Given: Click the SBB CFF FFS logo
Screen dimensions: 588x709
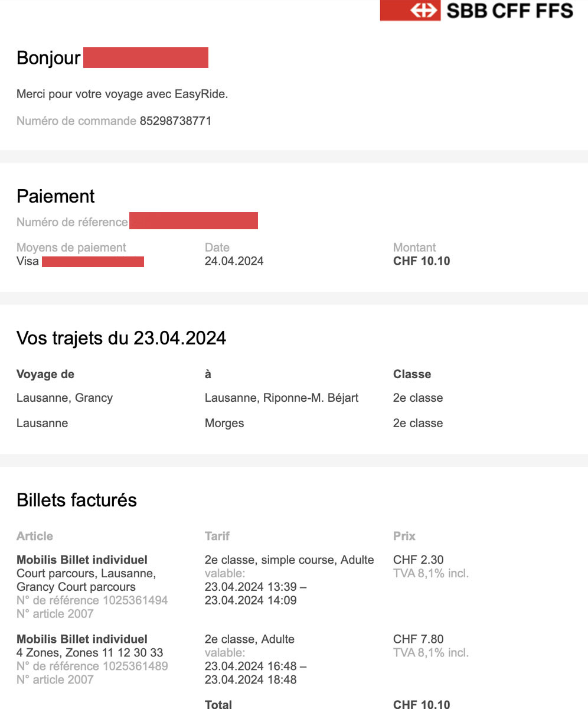Looking at the screenshot, I should click(x=476, y=11).
